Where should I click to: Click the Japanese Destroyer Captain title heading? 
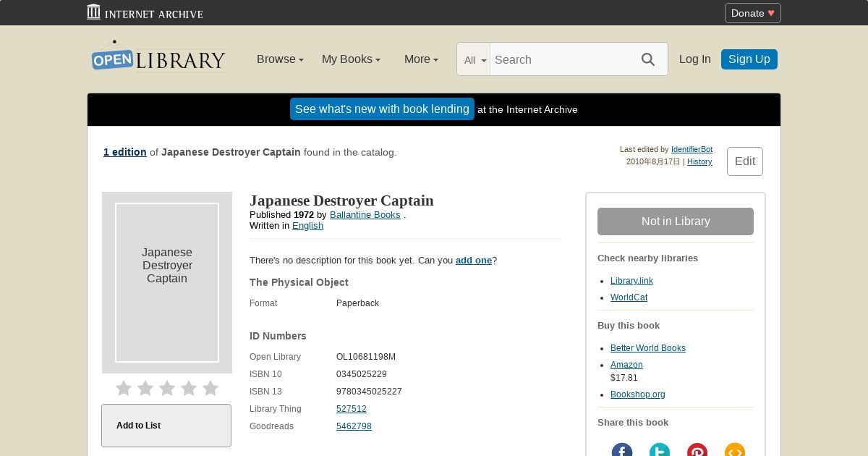click(x=341, y=200)
